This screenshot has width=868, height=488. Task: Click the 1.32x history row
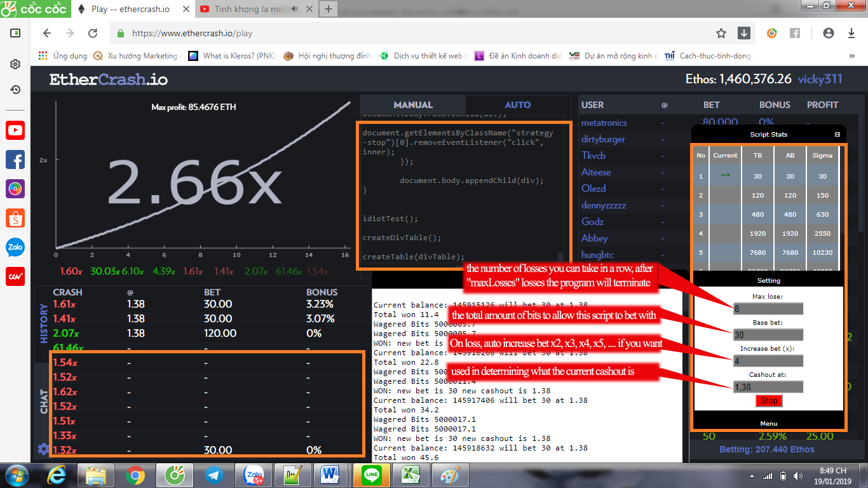[x=199, y=450]
